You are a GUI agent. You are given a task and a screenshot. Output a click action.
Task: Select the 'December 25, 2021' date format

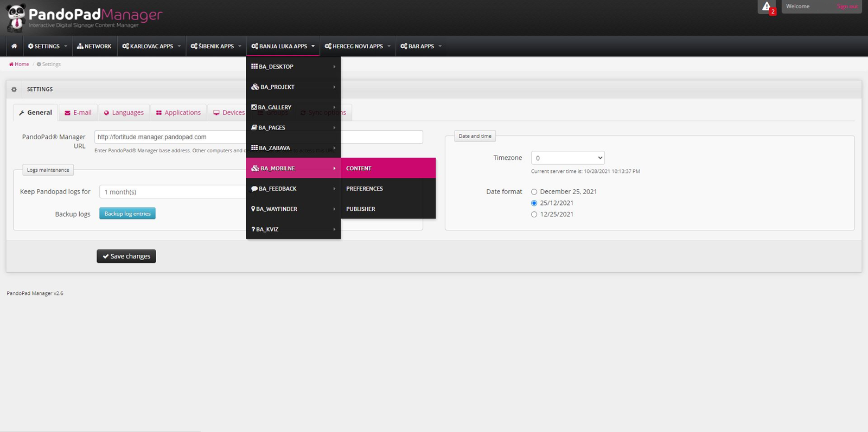click(x=534, y=192)
